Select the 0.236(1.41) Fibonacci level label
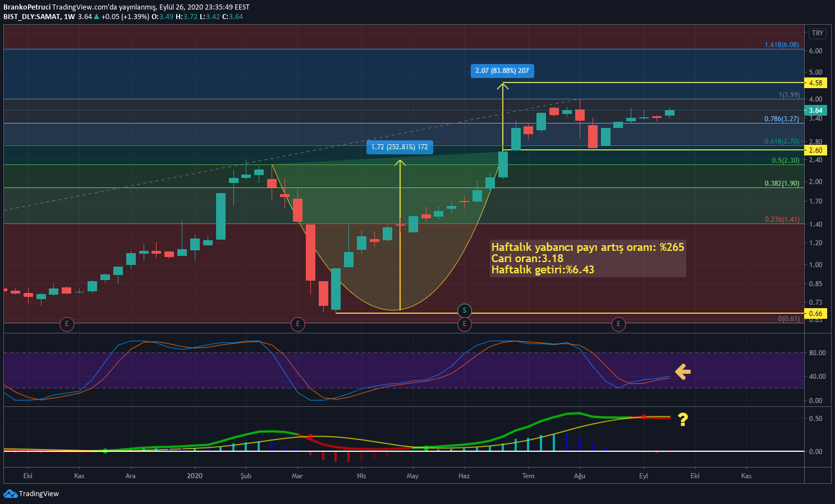This screenshot has height=504, width=835. [x=782, y=219]
